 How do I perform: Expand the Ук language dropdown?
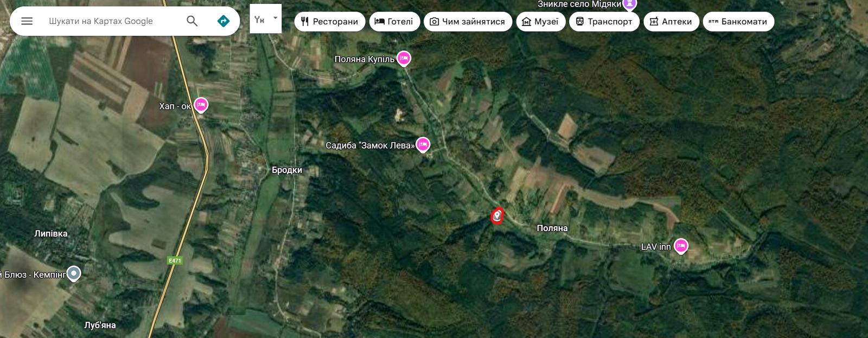(x=265, y=19)
